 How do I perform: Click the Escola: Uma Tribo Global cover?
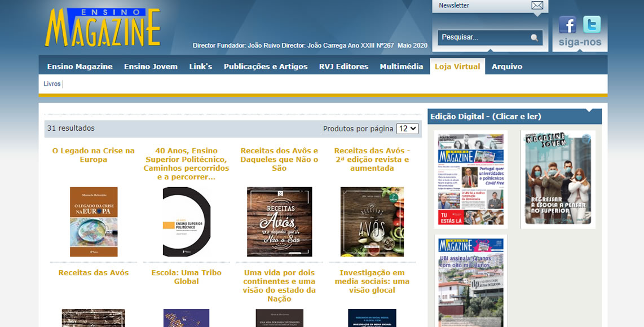tap(187, 318)
